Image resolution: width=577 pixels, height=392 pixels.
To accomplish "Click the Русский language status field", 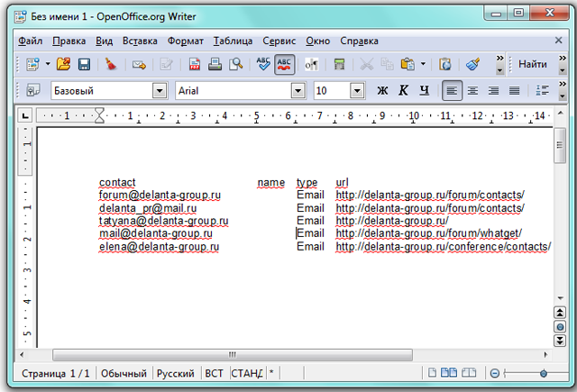I will [x=176, y=374].
